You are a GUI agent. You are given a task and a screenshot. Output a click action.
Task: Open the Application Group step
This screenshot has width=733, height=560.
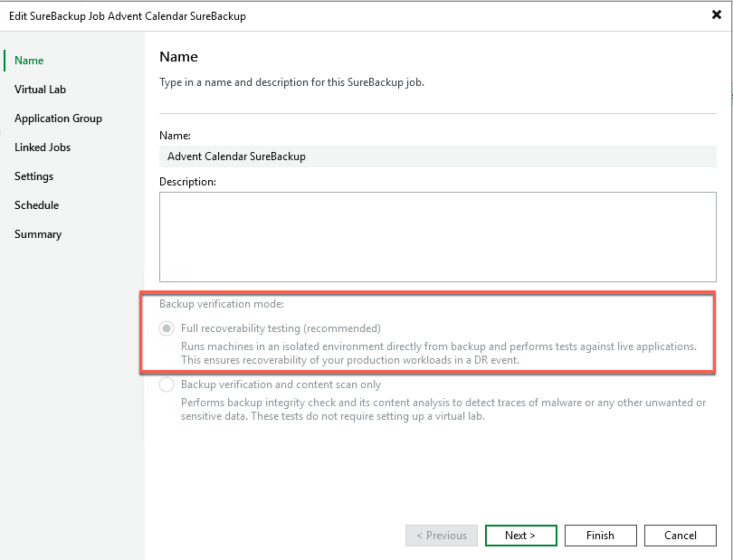click(58, 119)
